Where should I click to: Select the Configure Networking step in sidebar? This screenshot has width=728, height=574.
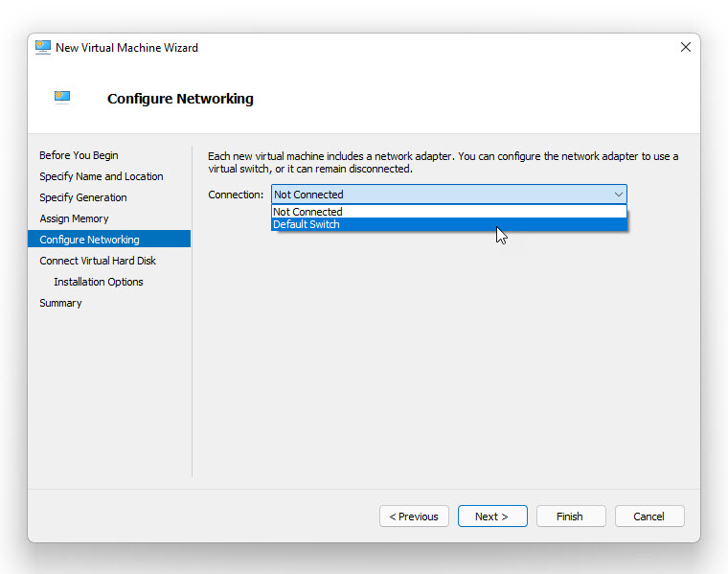[109, 240]
